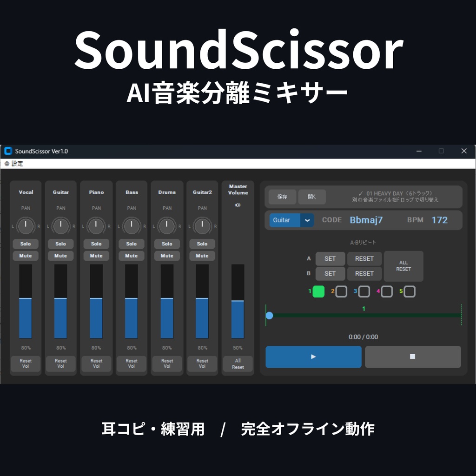Click the Guitar volume fader
This screenshot has height=476, width=476.
(61, 301)
